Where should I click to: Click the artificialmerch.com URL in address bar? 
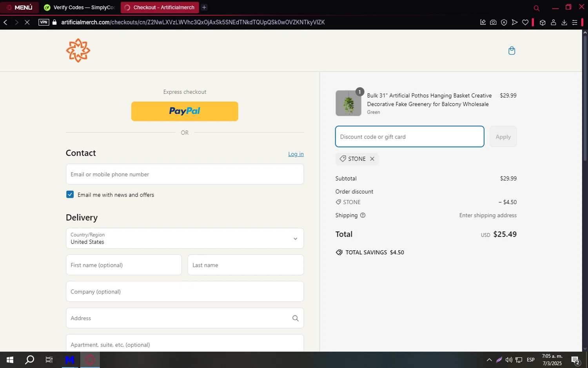point(193,22)
